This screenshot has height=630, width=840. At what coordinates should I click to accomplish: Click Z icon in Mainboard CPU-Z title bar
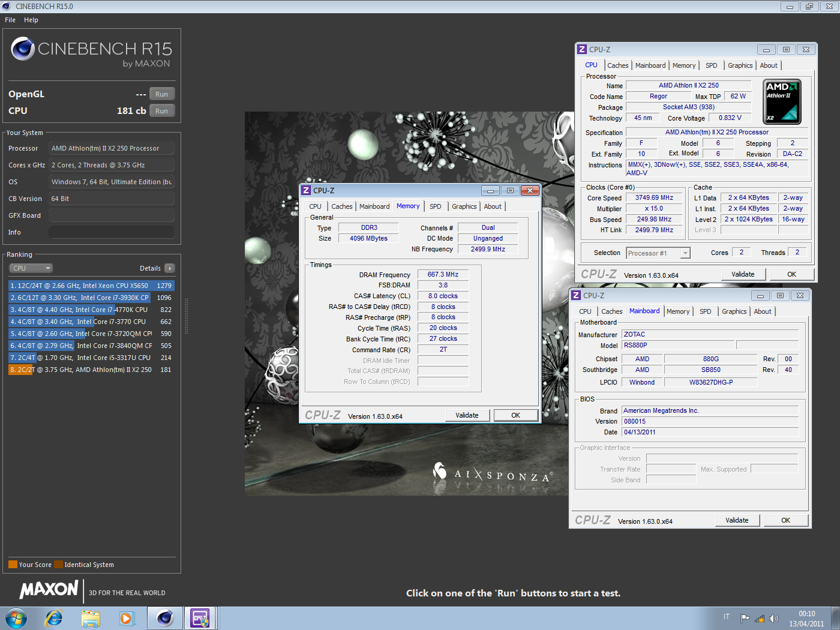click(x=576, y=295)
